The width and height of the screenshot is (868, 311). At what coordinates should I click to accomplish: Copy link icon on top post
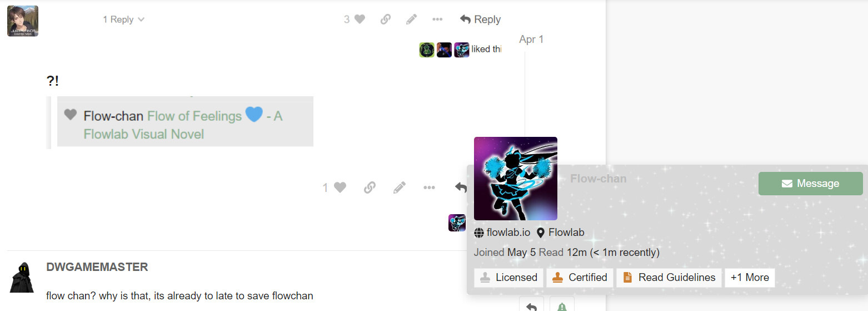click(x=385, y=19)
